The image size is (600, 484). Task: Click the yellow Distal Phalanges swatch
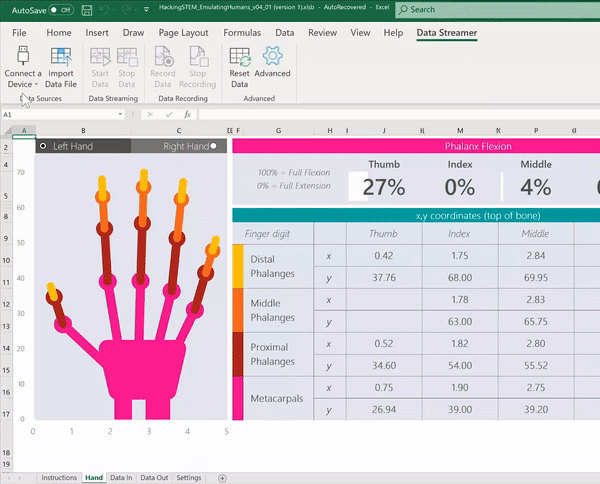pyautogui.click(x=238, y=266)
